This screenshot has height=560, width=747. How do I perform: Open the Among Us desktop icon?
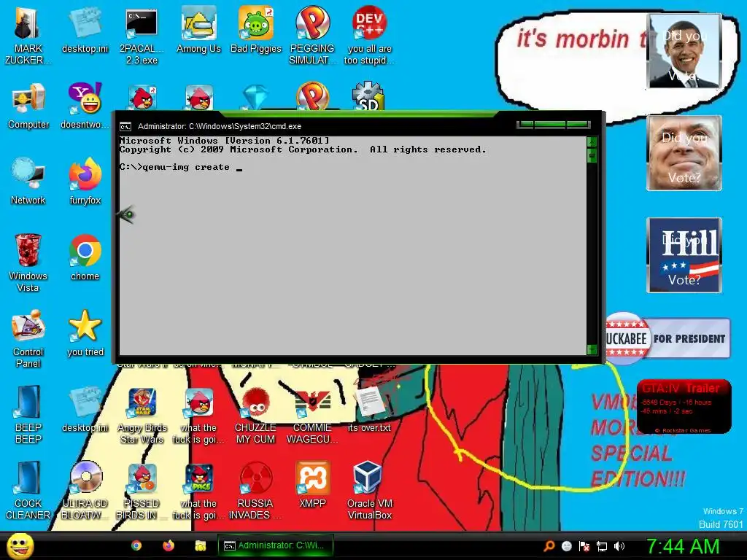pos(198,30)
